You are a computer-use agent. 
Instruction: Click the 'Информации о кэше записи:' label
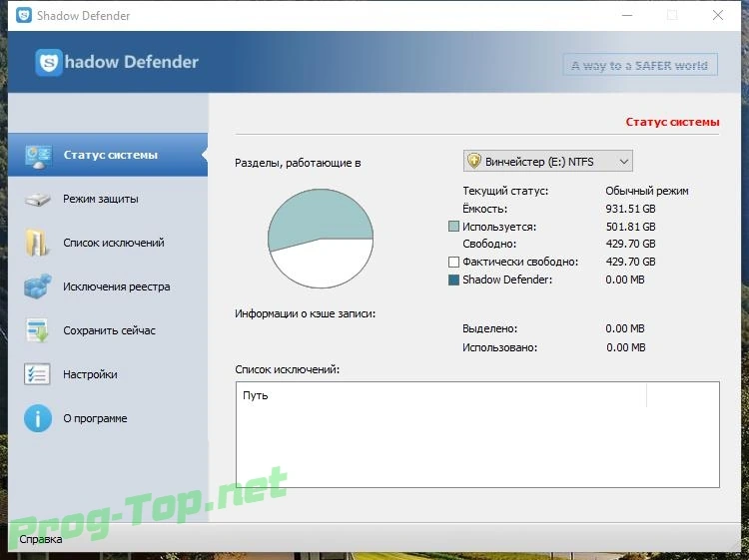pos(305,313)
